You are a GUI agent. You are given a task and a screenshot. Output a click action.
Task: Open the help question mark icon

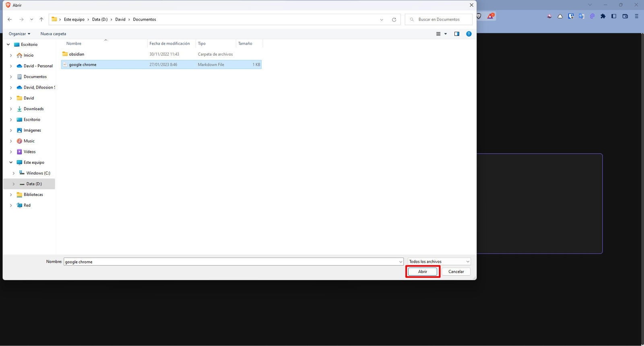click(x=469, y=34)
